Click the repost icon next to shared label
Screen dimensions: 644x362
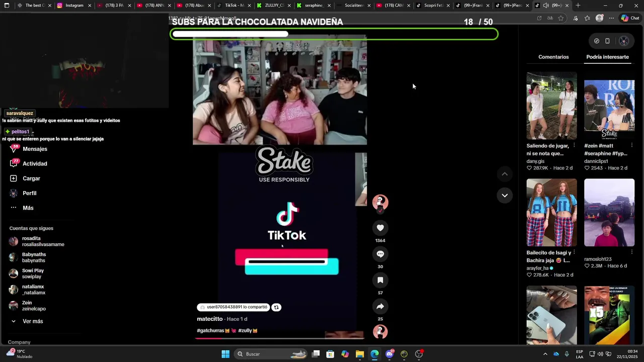tap(276, 307)
